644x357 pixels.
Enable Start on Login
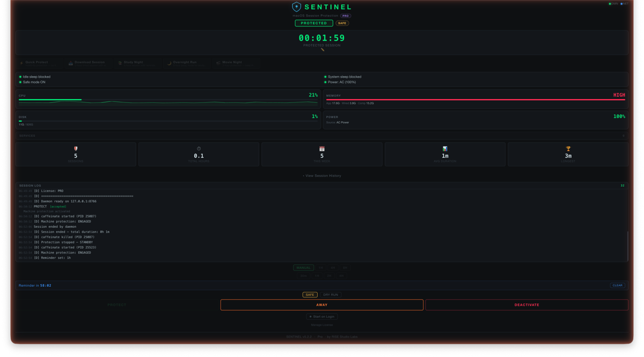[322, 317]
